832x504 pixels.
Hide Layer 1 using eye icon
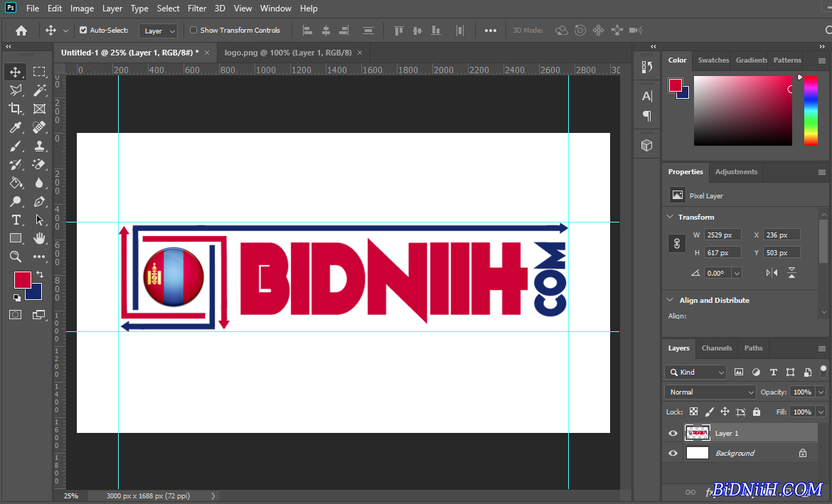coord(673,434)
